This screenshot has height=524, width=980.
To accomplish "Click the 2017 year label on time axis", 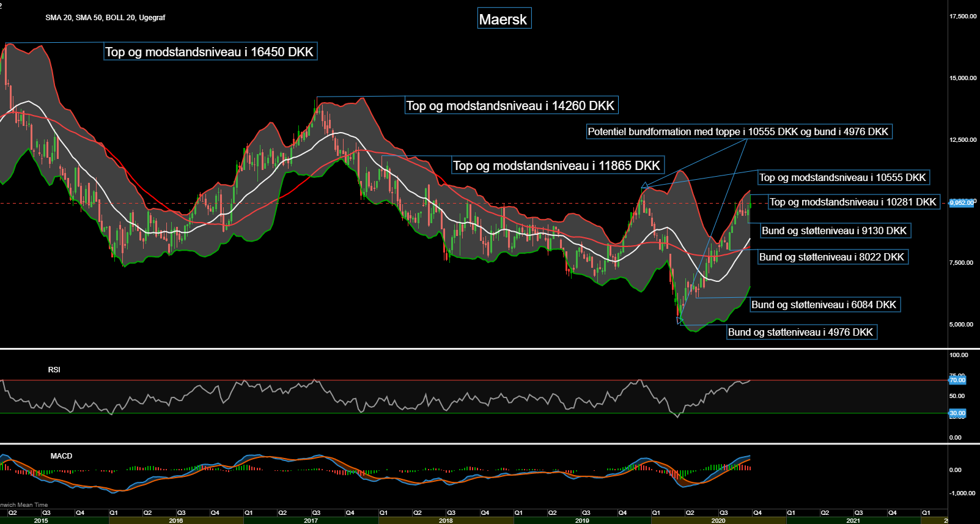I will point(311,520).
